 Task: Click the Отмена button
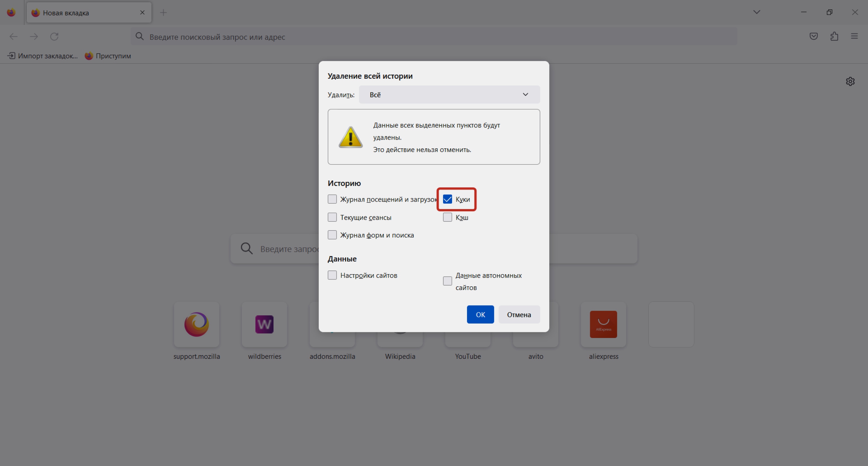click(x=519, y=314)
